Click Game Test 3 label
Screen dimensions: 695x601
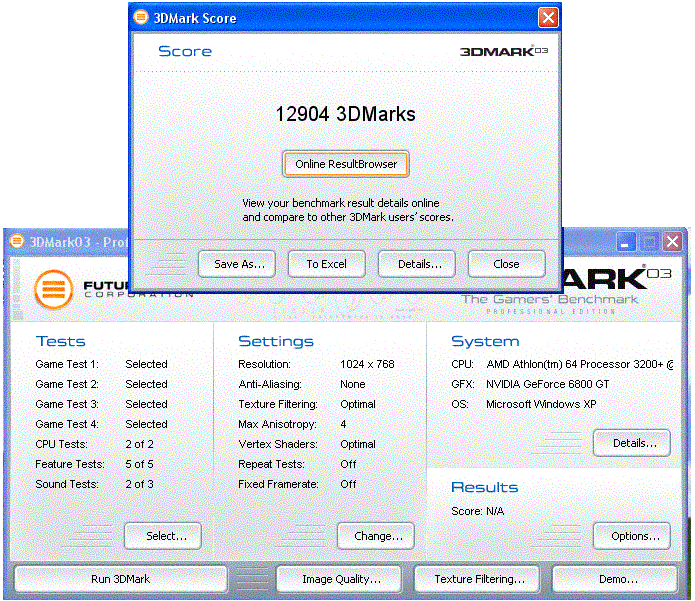67,404
